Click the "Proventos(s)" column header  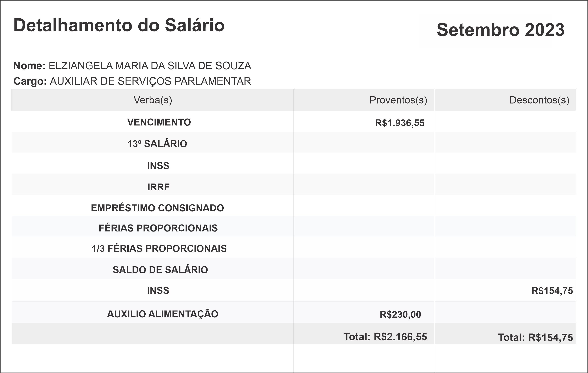coord(398,100)
